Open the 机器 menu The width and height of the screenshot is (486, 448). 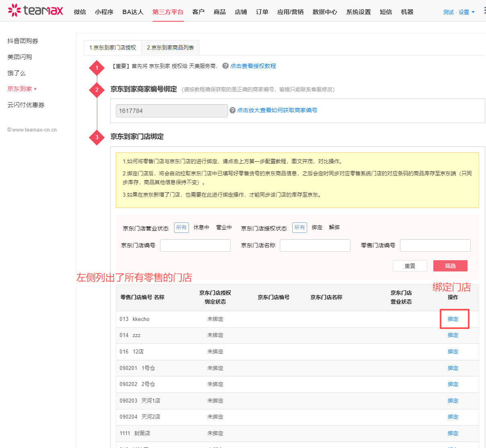point(407,12)
